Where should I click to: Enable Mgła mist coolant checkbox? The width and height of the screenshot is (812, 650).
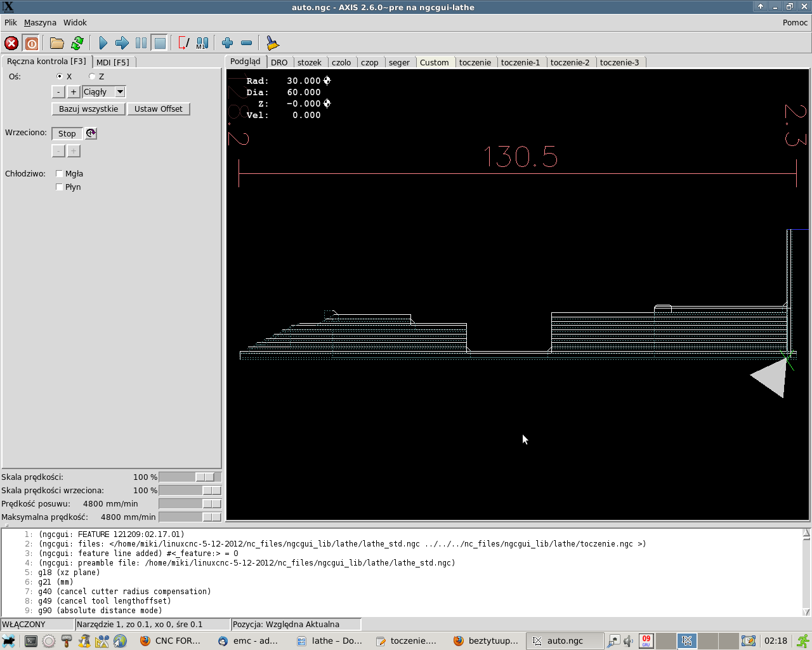[x=59, y=173]
